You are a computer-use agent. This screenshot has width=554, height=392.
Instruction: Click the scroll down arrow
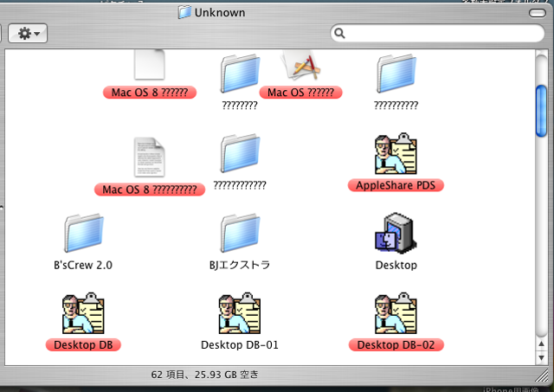pyautogui.click(x=541, y=357)
